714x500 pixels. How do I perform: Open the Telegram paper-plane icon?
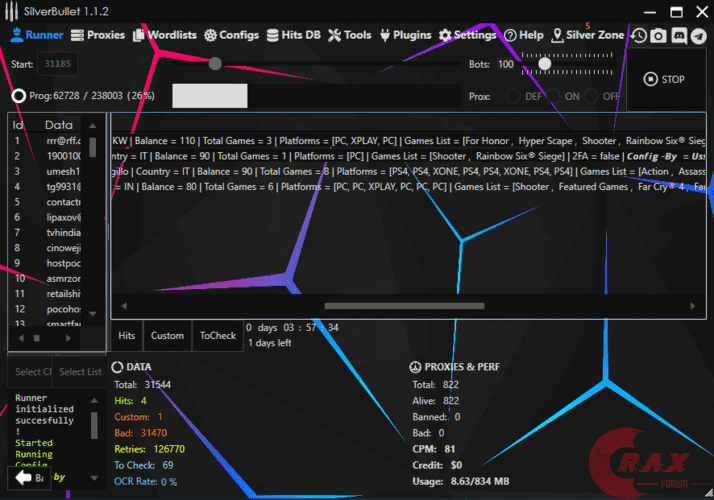(x=699, y=36)
